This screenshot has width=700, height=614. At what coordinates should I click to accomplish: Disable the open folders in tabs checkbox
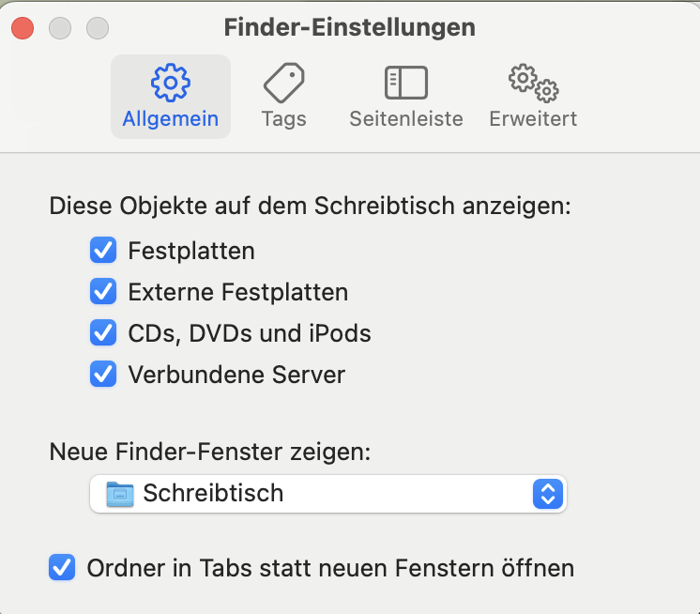pyautogui.click(x=62, y=568)
